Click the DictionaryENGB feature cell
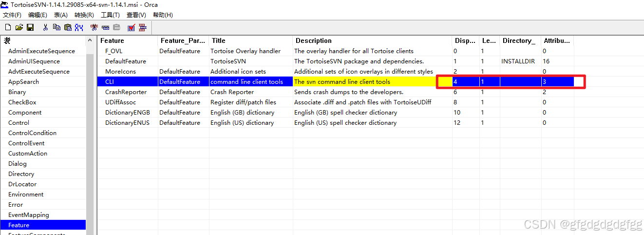644x235 pixels. click(x=128, y=113)
